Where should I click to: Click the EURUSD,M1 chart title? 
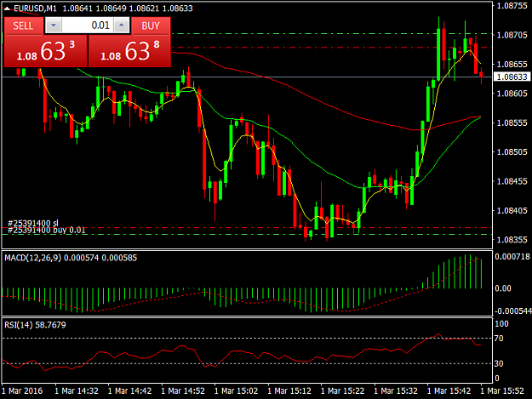pos(35,9)
